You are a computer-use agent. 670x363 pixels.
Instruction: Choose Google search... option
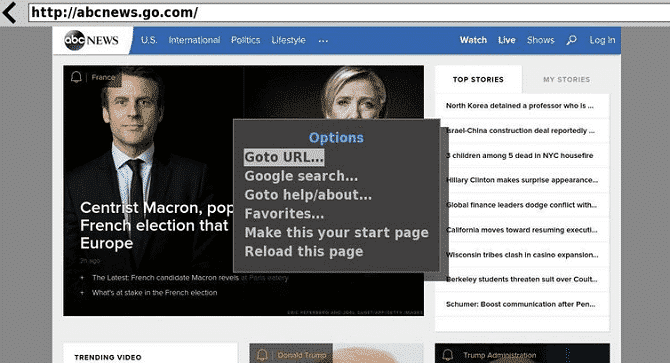tap(301, 176)
